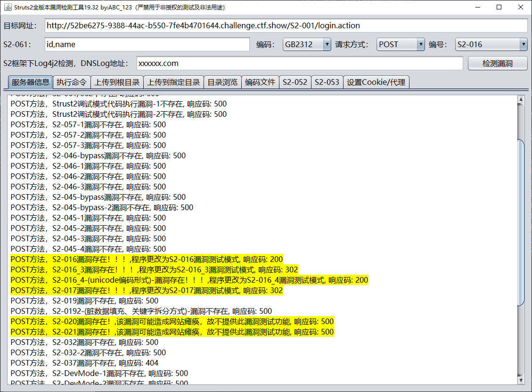Click the results vertical scrollbar thumb
532x392 pixels.
[x=521, y=222]
